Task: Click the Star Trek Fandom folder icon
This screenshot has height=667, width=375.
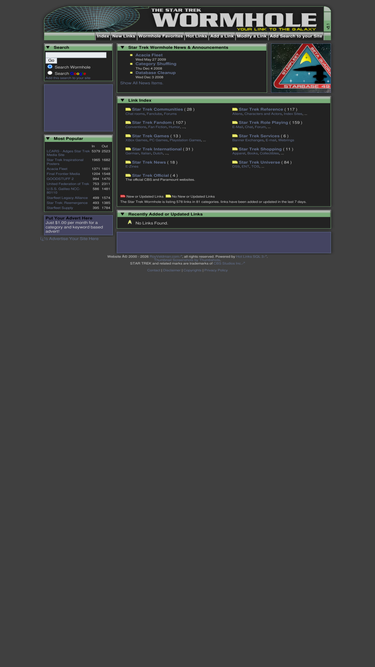Action: click(x=128, y=123)
